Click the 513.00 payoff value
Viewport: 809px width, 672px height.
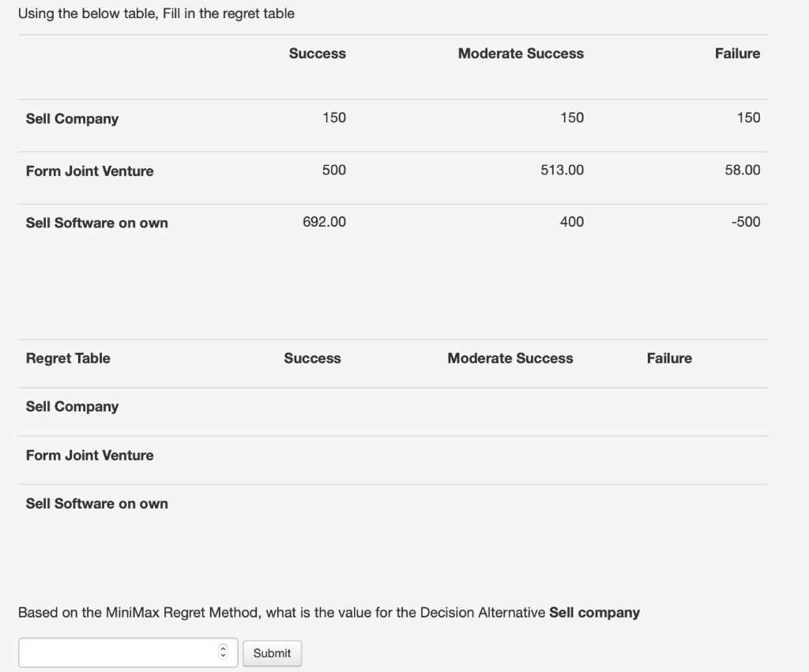click(562, 171)
